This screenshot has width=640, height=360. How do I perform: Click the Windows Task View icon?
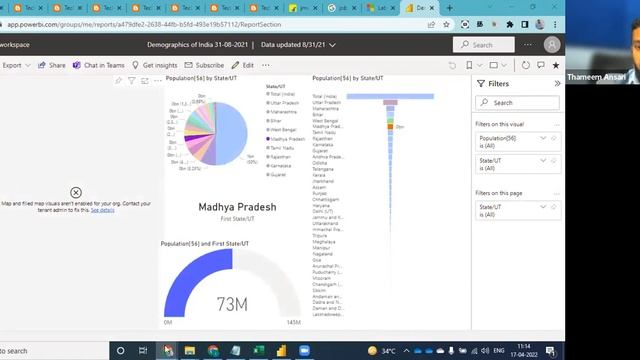point(143,351)
